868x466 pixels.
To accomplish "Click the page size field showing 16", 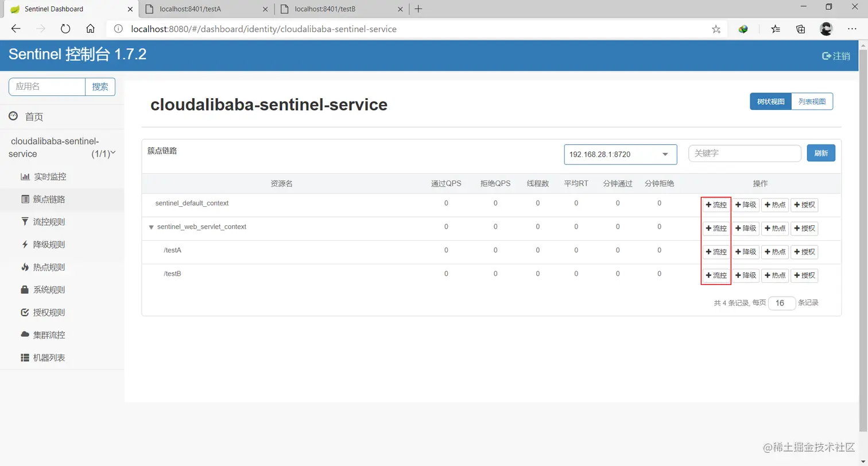I will [x=782, y=303].
